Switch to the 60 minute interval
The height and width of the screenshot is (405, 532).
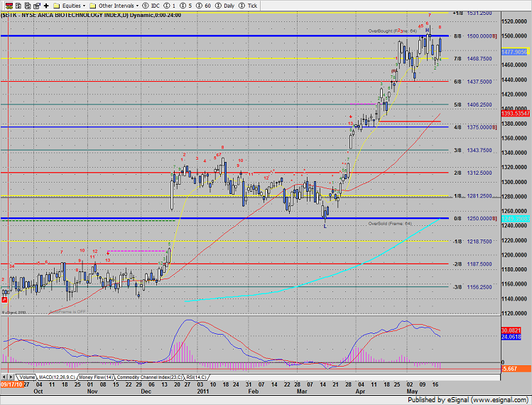[203, 6]
